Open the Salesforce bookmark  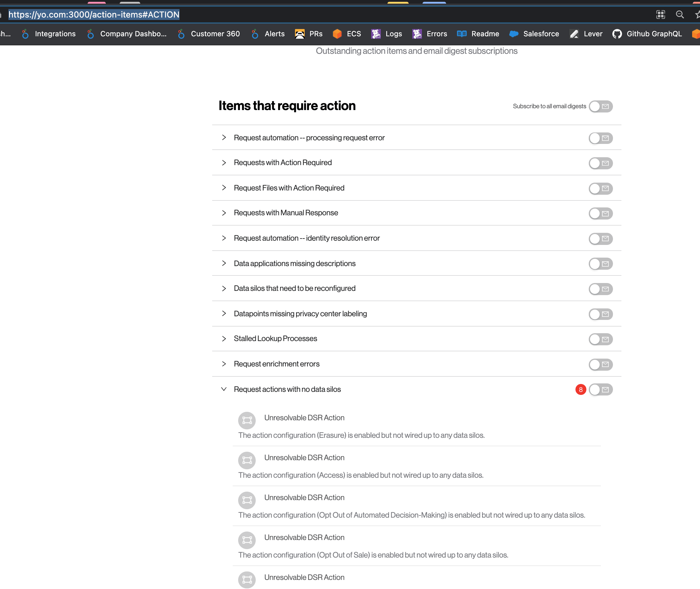(x=534, y=34)
